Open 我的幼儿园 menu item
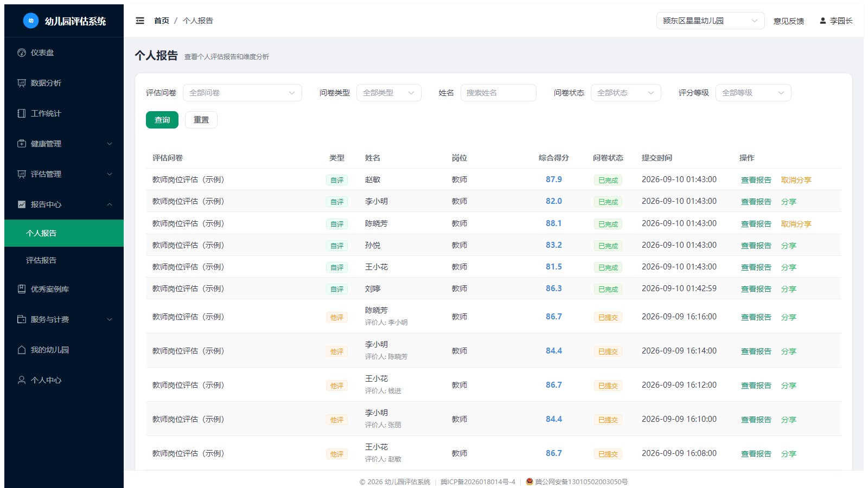The height and width of the screenshot is (488, 868). 64,350
